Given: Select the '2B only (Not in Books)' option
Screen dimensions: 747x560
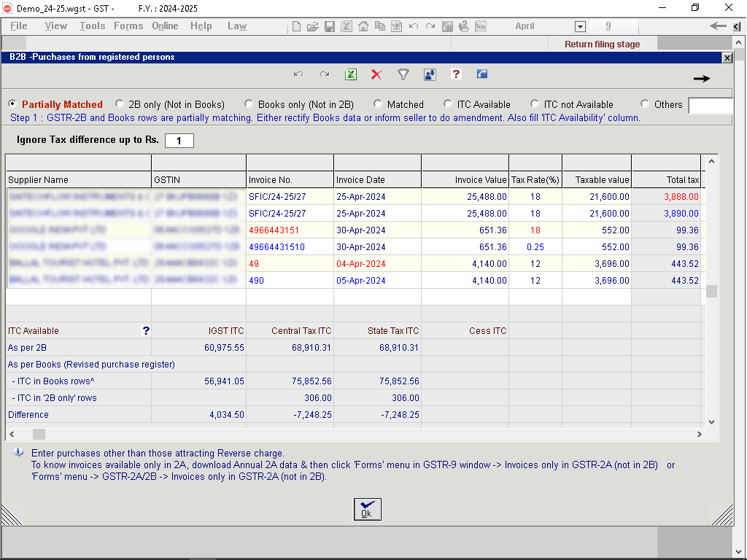Looking at the screenshot, I should click(120, 104).
